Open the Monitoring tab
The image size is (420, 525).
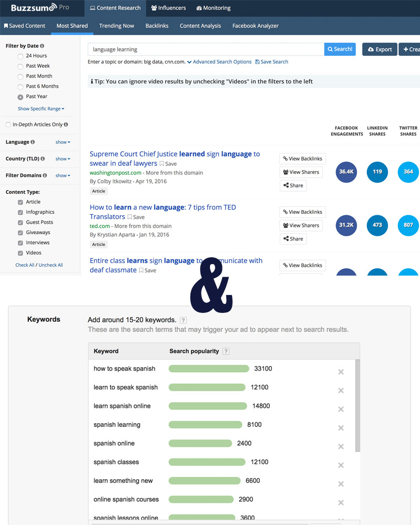tap(213, 8)
